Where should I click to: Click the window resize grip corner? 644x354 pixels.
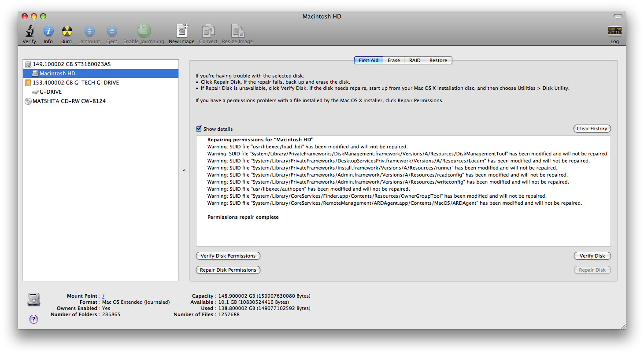[622, 326]
